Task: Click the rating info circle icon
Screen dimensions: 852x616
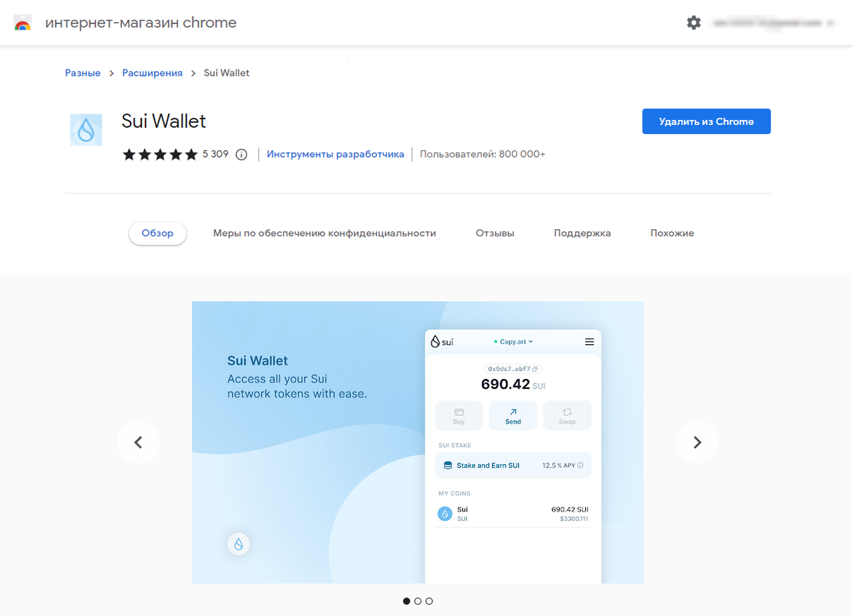Action: 241,154
